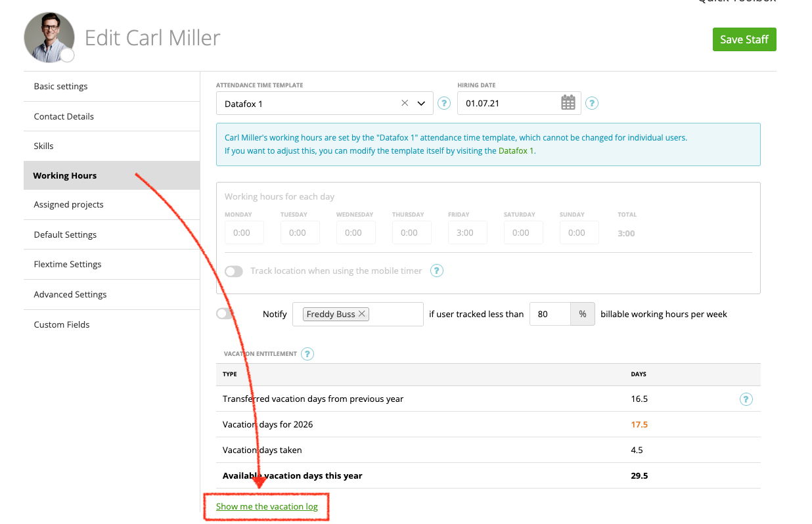Image resolution: width=812 pixels, height=524 pixels.
Task: Click help icon beside hiring date
Action: (592, 103)
